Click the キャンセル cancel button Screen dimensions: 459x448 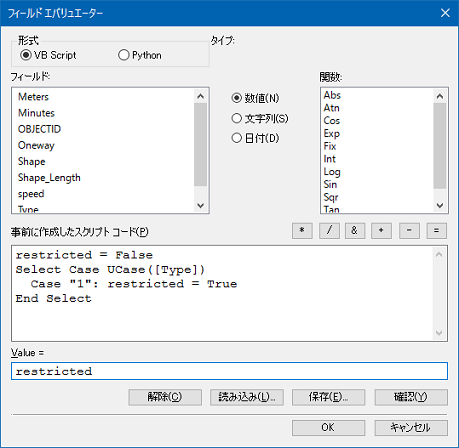411,427
